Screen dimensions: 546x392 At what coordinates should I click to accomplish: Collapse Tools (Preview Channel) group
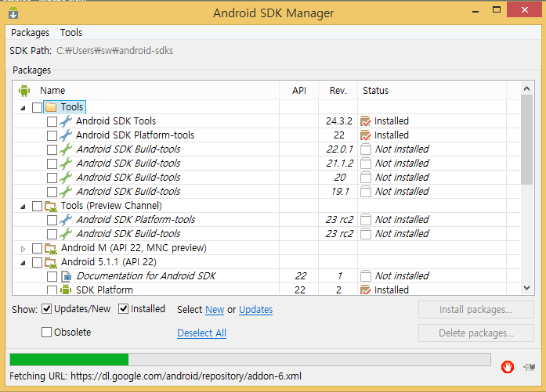23,207
